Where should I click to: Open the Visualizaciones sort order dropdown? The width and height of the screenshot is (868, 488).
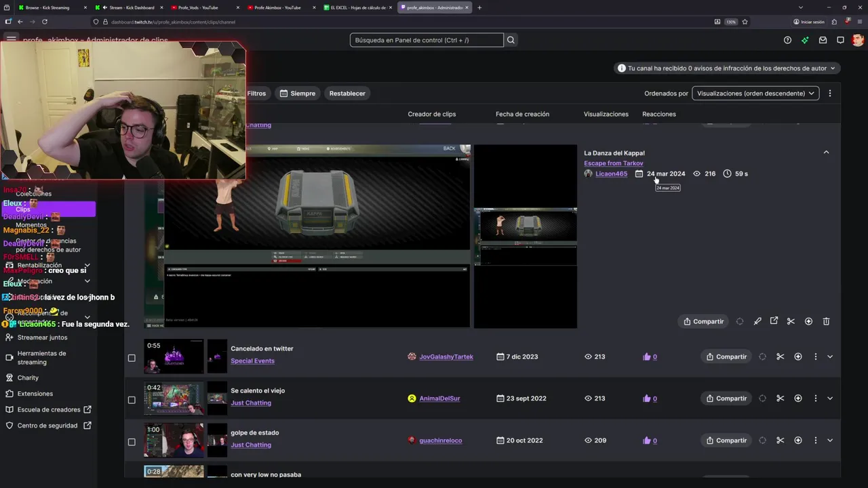(x=755, y=94)
